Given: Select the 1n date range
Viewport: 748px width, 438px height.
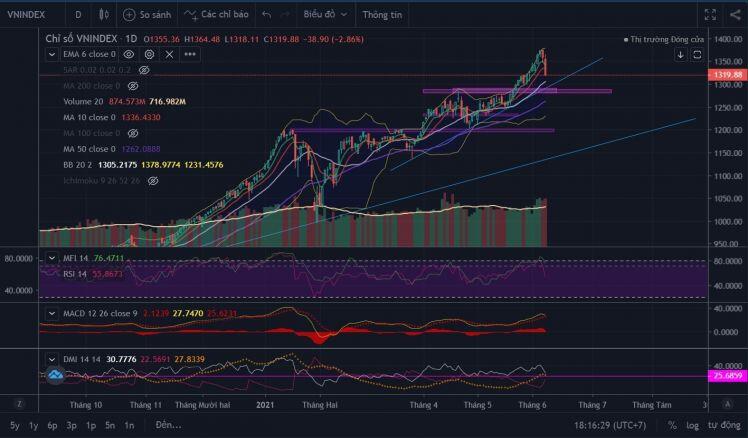Looking at the screenshot, I should coord(129,425).
